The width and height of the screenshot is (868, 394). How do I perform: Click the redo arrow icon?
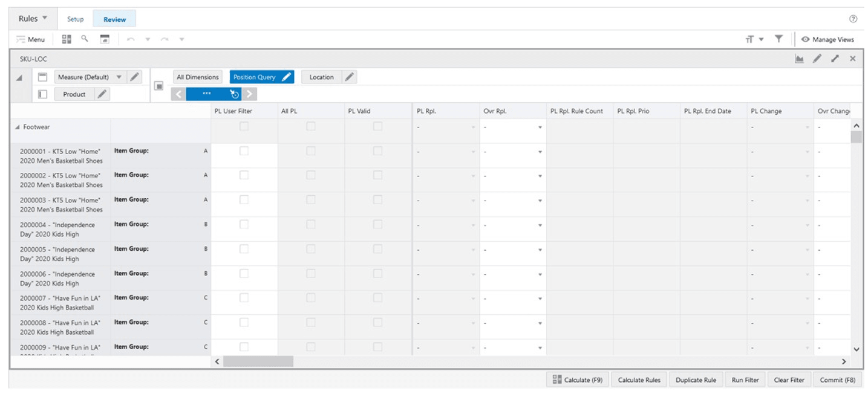point(165,39)
